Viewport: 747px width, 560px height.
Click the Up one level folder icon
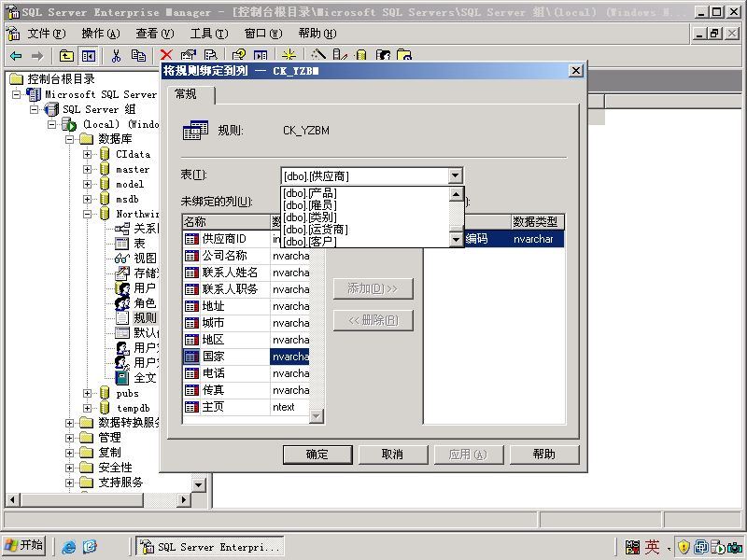pos(66,56)
